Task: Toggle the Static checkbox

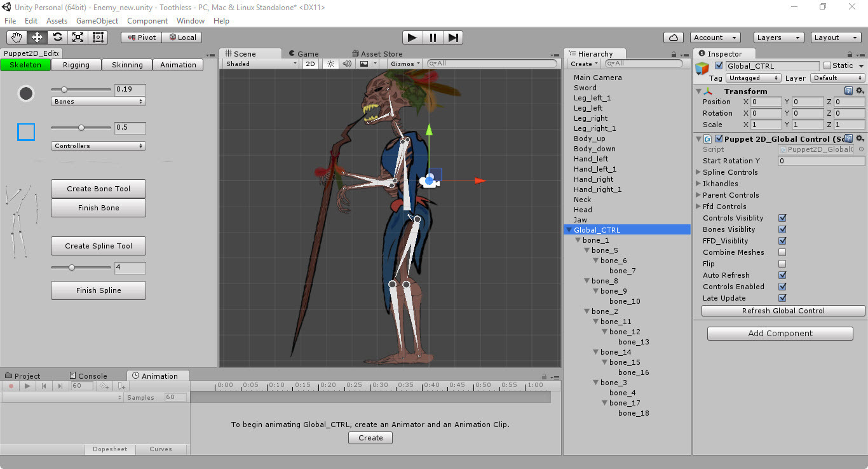Action: (827, 65)
